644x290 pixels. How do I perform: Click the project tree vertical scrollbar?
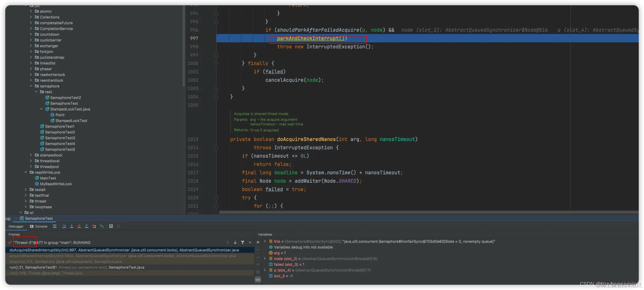[x=184, y=46]
